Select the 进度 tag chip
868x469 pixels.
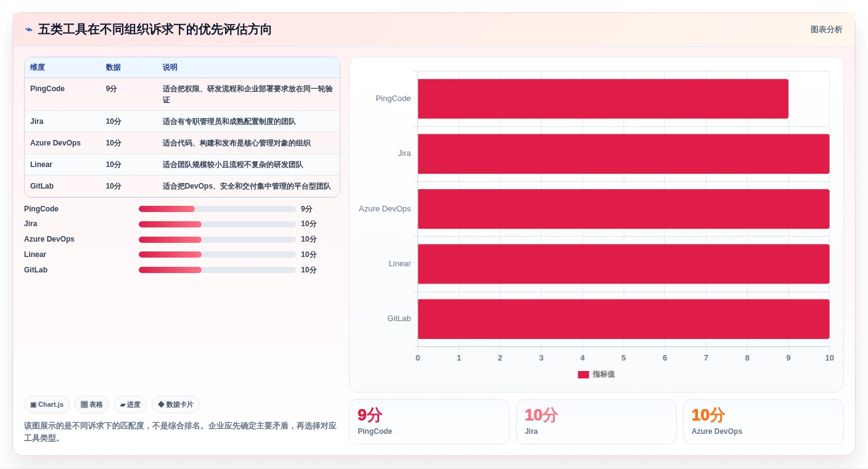(130, 404)
